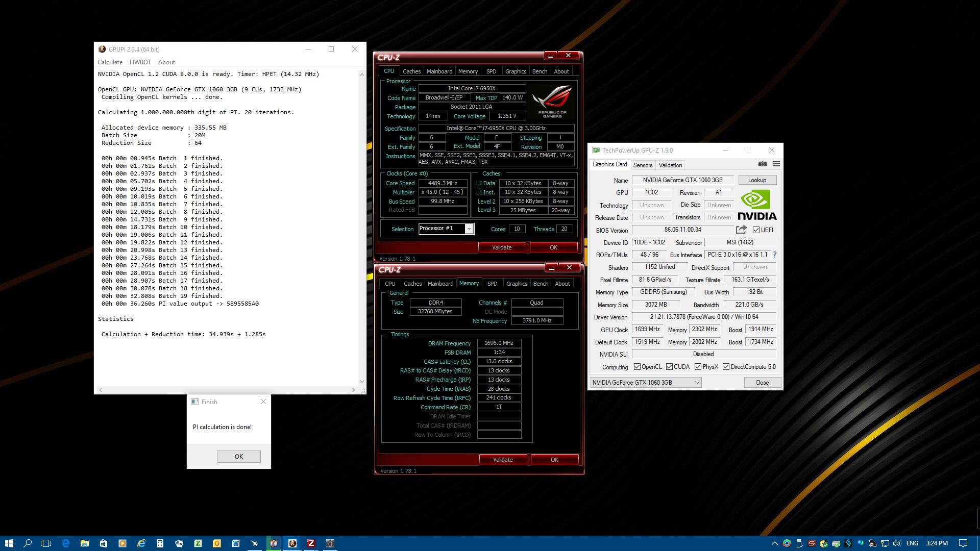Click OK in the Finish dialog
Screen dimensions: 980x551
pos(239,457)
